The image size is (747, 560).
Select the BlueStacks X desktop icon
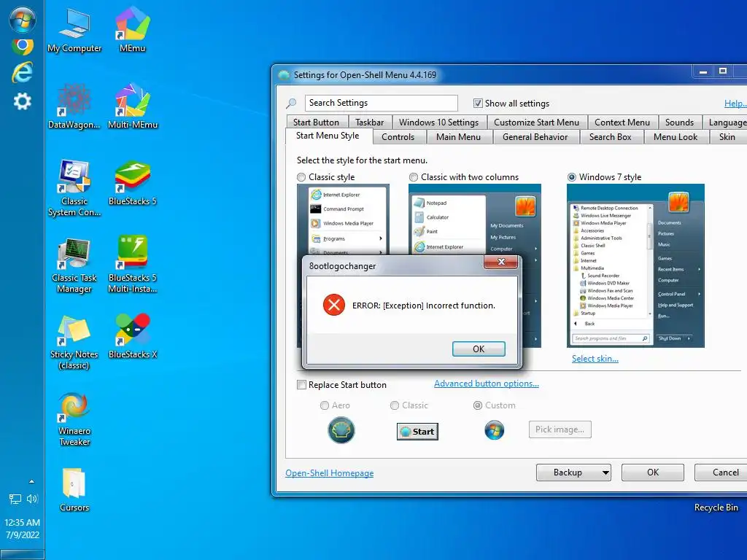[133, 337]
